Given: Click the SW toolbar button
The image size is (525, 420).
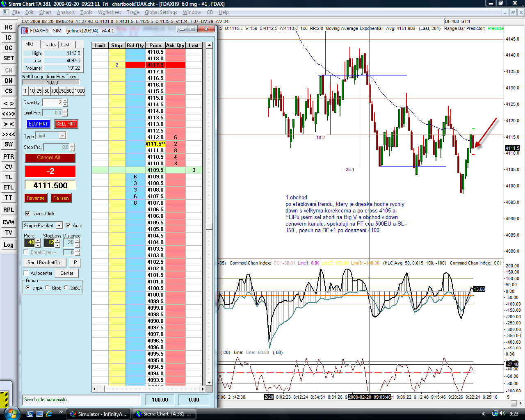Looking at the screenshot, I should [9, 144].
